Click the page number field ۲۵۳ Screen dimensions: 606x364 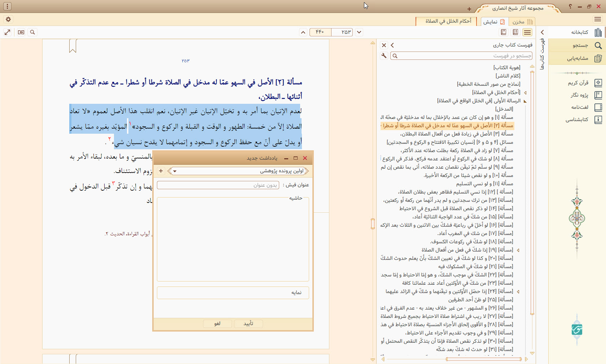tap(343, 32)
